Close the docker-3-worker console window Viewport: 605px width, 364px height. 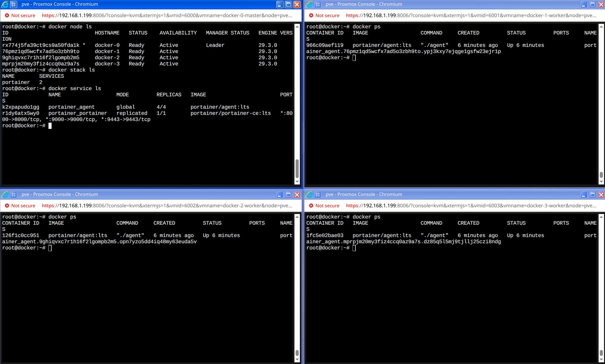point(601,194)
